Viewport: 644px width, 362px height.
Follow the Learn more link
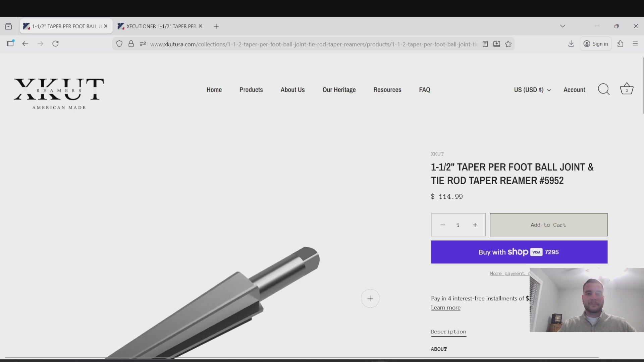point(446,308)
